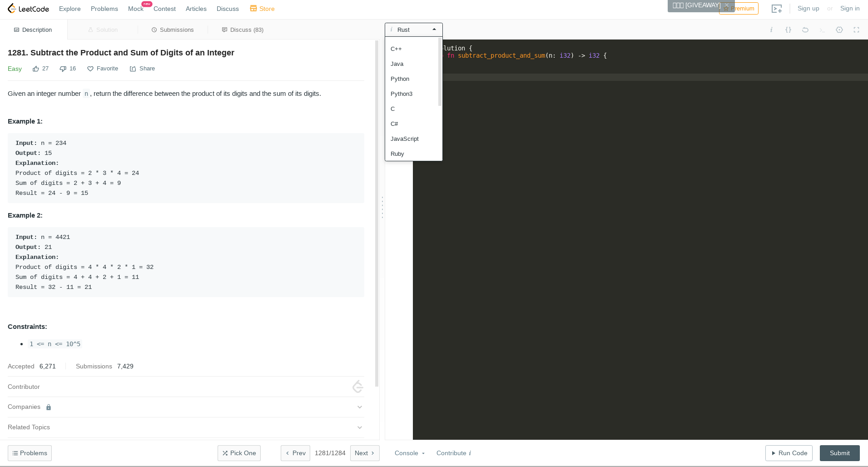The height and width of the screenshot is (467, 868).
Task: Open the editor shortcuts terminal icon
Action: pos(822,30)
